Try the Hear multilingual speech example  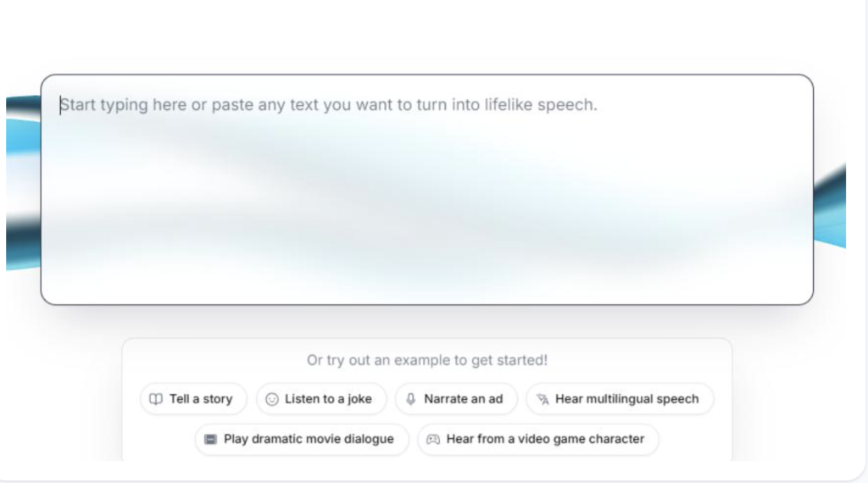pyautogui.click(x=620, y=399)
